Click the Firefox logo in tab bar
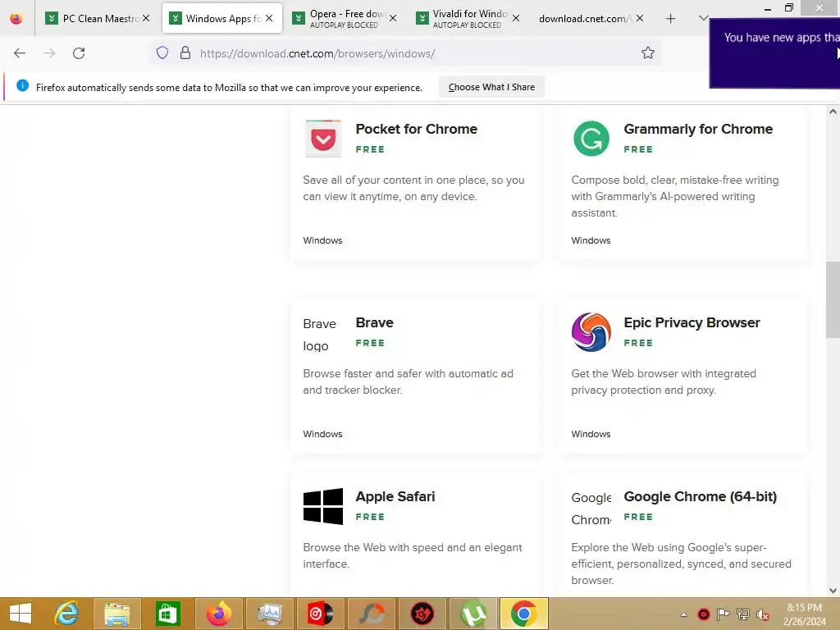 click(x=16, y=19)
